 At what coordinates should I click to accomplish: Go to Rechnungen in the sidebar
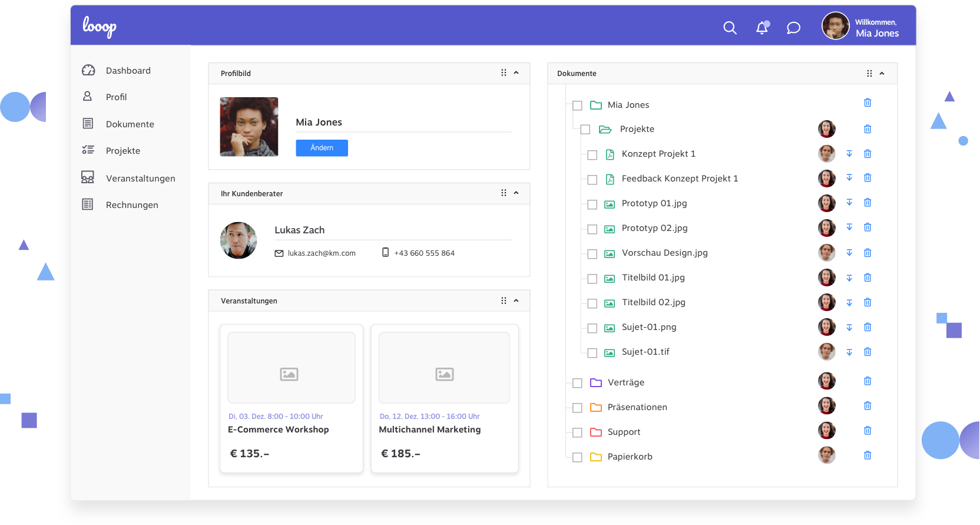(x=131, y=205)
